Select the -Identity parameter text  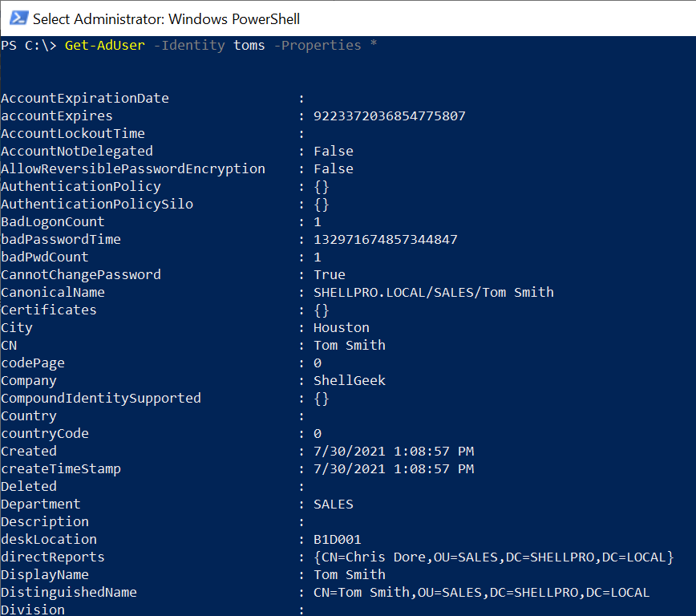pyautogui.click(x=189, y=45)
